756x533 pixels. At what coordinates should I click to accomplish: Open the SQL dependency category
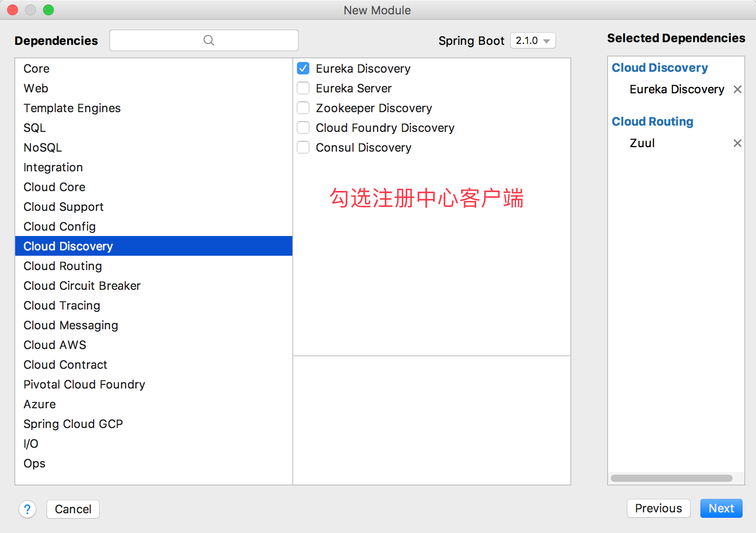[x=154, y=128]
